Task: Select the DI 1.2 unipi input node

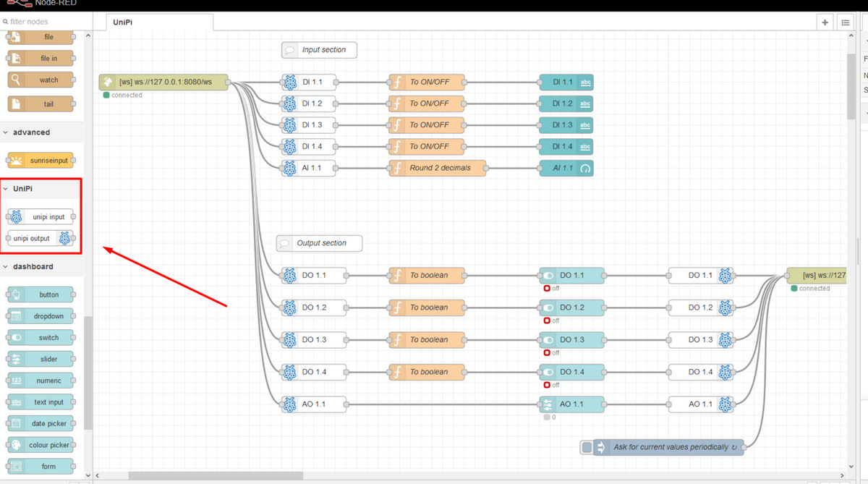Action: click(309, 103)
